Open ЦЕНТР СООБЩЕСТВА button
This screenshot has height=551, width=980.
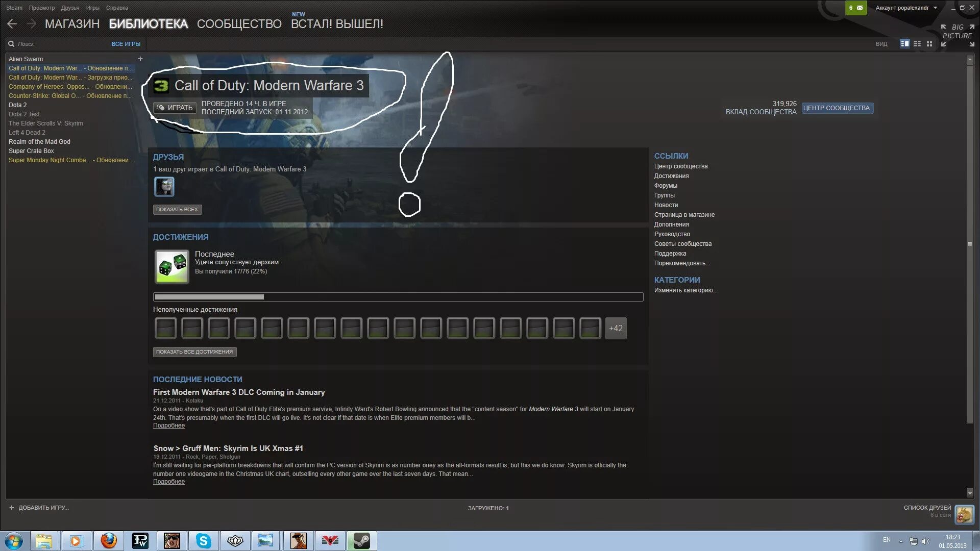837,108
